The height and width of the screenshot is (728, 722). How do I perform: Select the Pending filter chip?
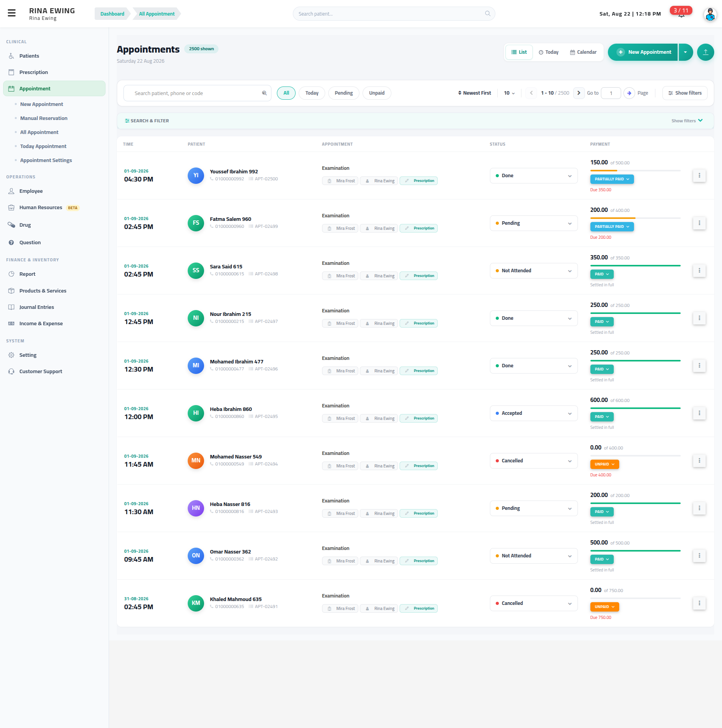(344, 93)
